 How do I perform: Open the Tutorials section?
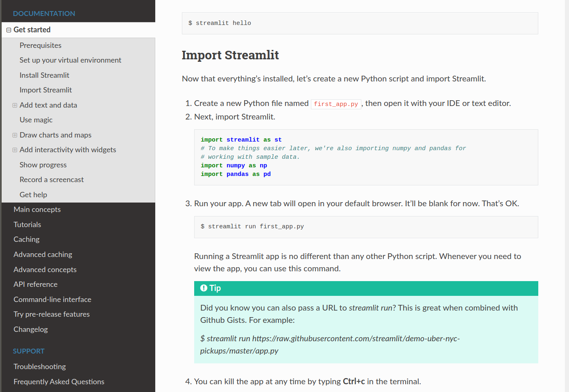tap(27, 224)
